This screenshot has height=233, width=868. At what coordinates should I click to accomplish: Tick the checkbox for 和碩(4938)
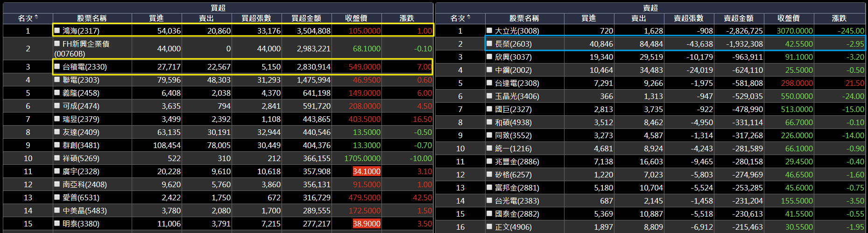point(489,122)
